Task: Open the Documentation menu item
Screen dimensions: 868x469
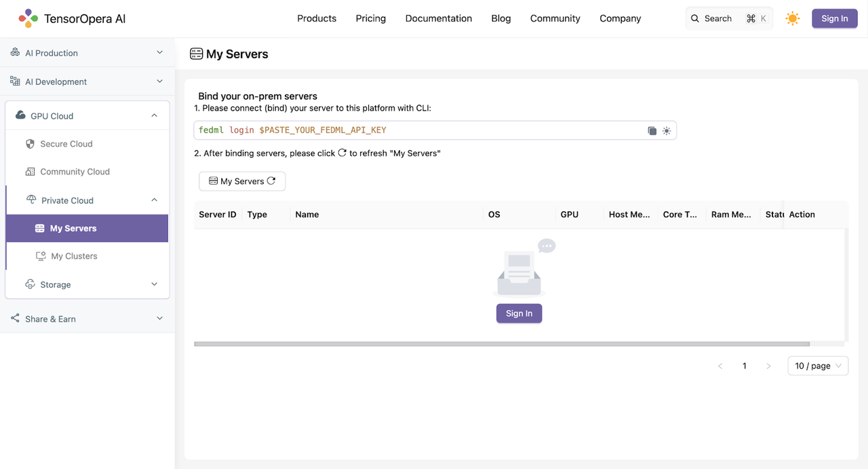Action: click(x=439, y=18)
